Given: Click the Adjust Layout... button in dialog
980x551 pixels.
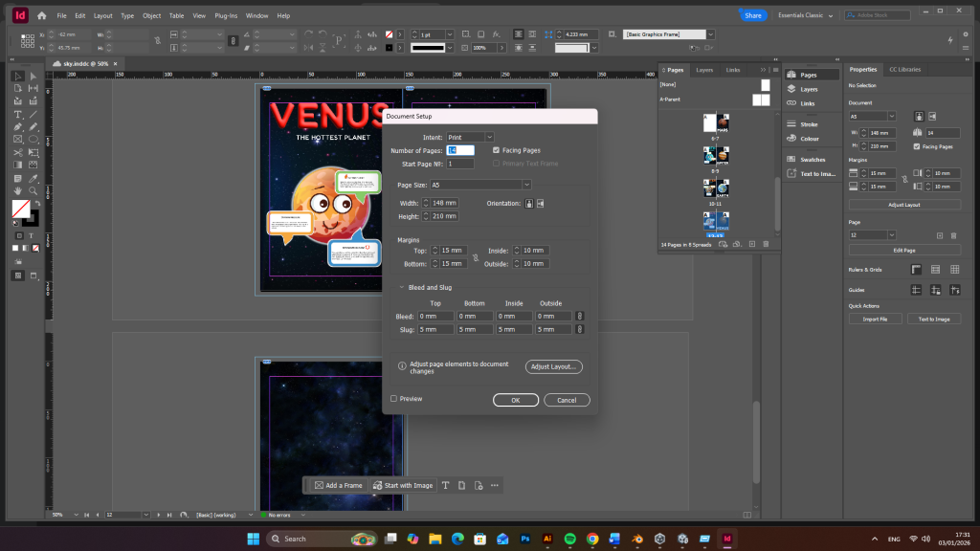Looking at the screenshot, I should (x=554, y=366).
